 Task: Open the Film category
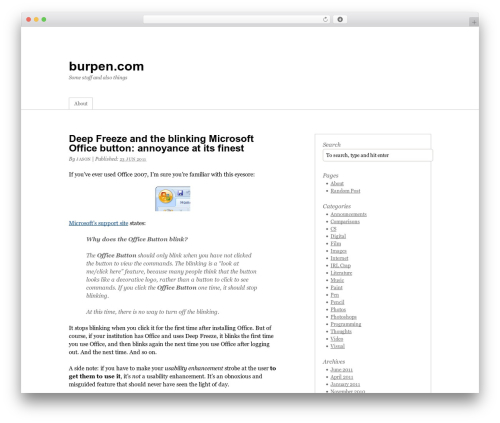click(x=336, y=243)
